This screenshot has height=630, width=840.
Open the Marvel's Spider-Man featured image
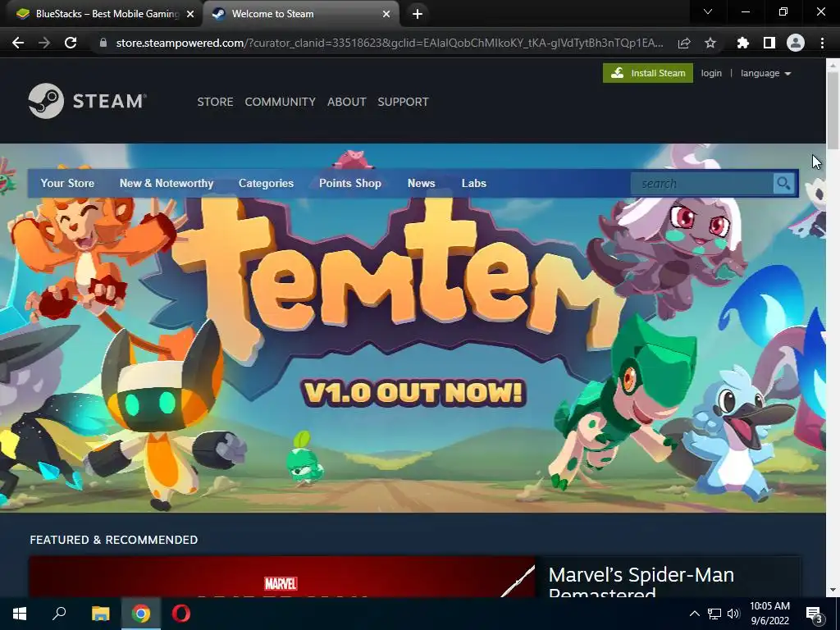(x=282, y=577)
